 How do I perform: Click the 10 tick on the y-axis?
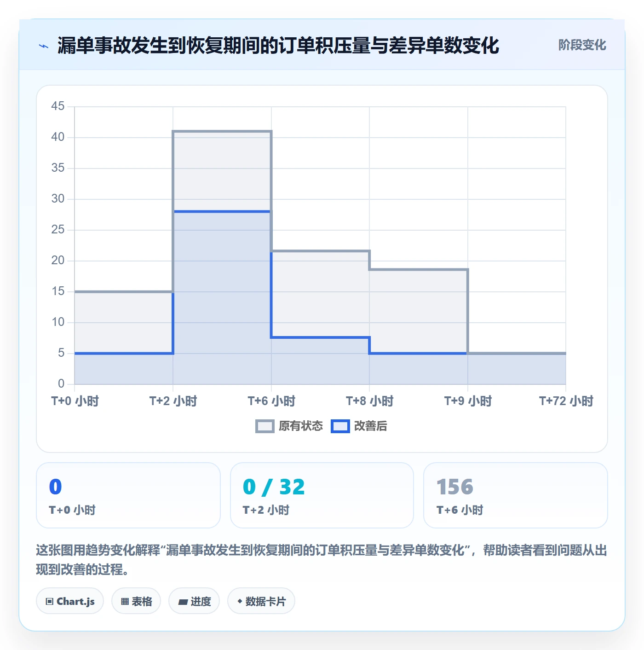pos(58,322)
